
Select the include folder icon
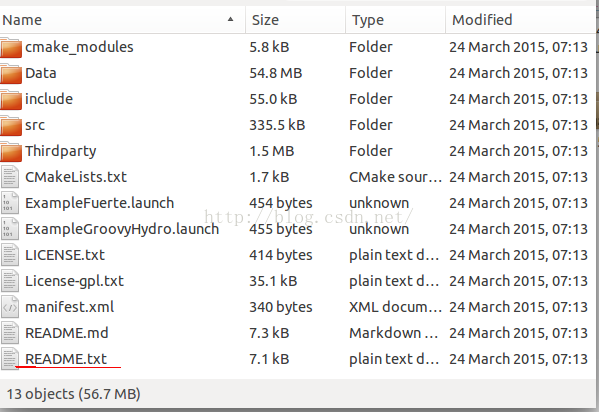coord(11,100)
